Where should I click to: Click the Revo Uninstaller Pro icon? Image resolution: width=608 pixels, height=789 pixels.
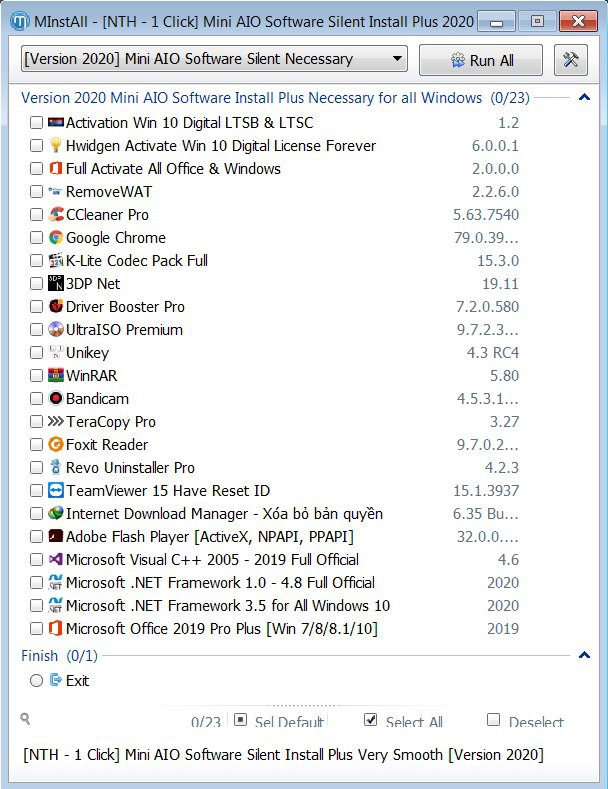coord(55,467)
